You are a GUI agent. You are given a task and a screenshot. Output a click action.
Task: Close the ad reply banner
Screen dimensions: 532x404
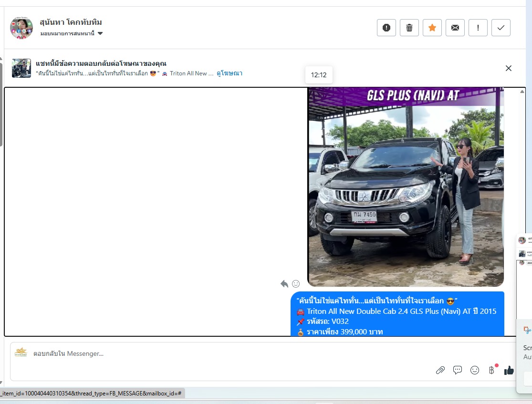coord(508,68)
